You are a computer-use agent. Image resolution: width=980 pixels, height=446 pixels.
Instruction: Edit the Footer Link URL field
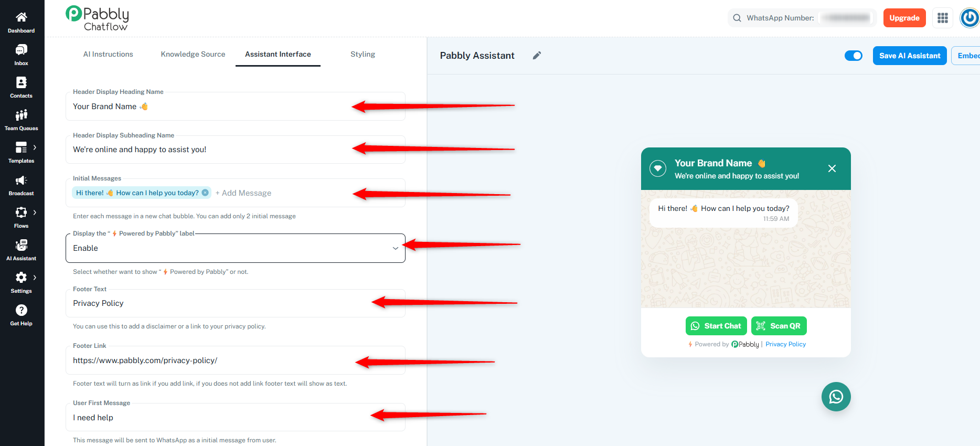(236, 360)
